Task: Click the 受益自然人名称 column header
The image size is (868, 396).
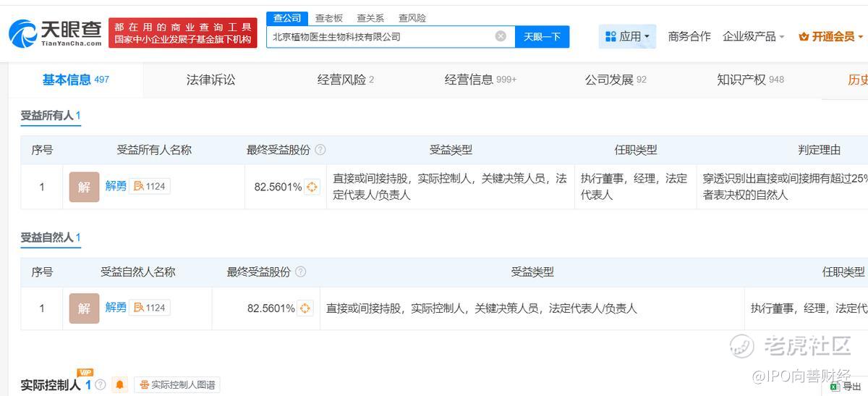Action: pyautogui.click(x=138, y=272)
